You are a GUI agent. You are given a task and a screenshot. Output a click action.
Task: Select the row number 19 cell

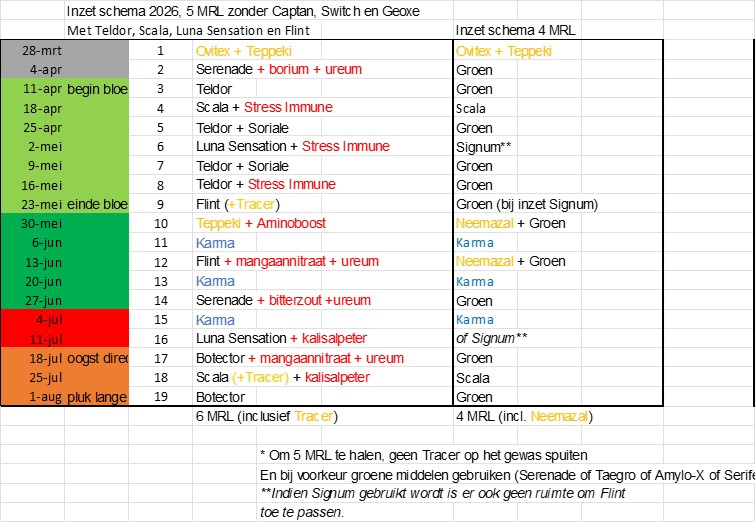(x=160, y=397)
